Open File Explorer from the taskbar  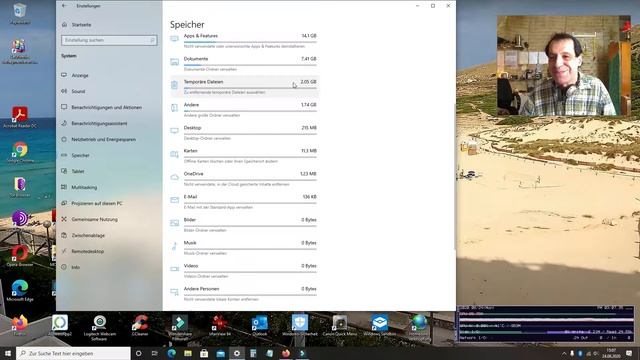click(188, 353)
